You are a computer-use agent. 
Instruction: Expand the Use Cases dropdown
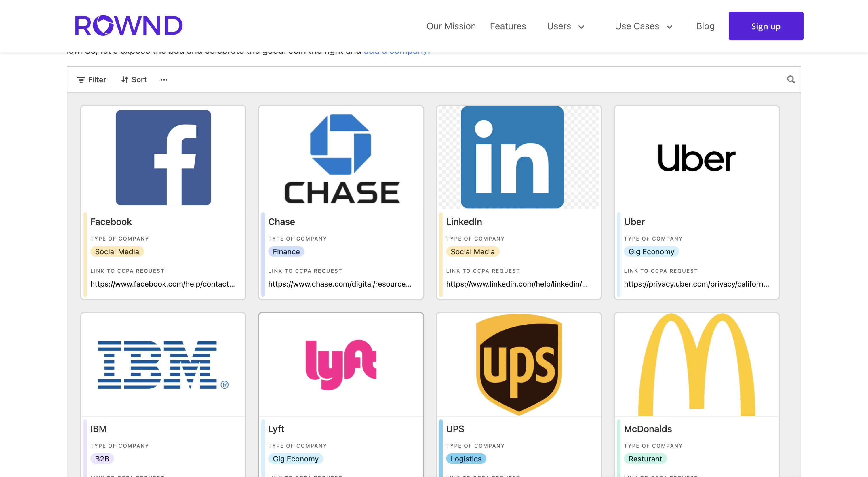tap(643, 26)
